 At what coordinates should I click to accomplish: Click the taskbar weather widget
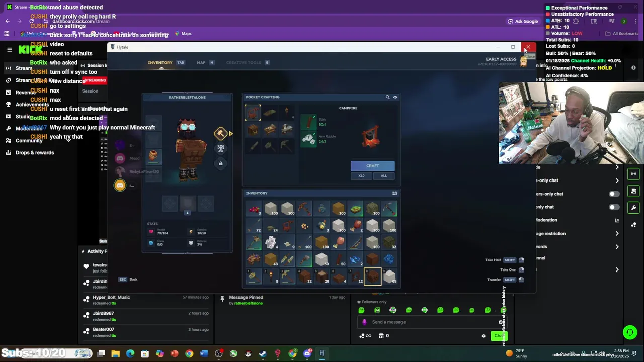coord(517,353)
